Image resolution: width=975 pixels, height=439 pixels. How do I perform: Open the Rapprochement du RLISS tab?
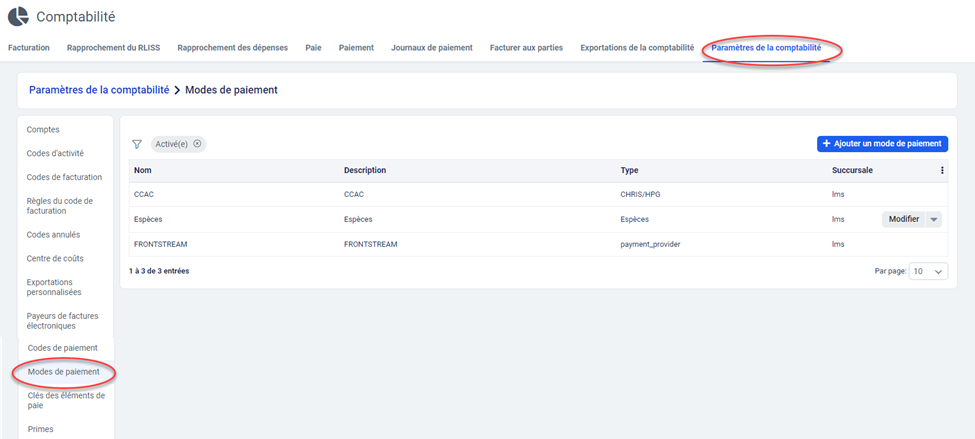coord(113,47)
